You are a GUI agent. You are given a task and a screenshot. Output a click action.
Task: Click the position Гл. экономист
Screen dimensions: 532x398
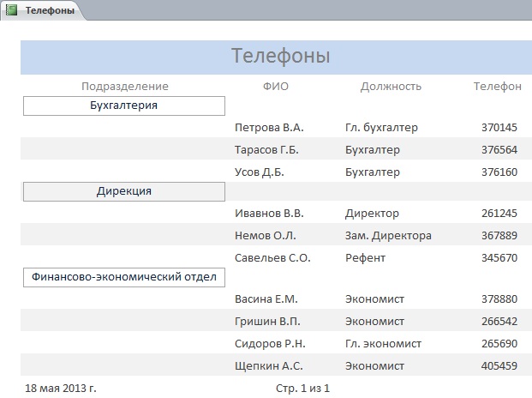[x=383, y=344]
